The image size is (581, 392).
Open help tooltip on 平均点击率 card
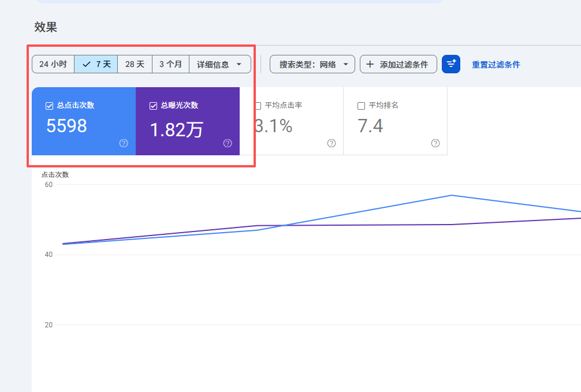coord(331,143)
